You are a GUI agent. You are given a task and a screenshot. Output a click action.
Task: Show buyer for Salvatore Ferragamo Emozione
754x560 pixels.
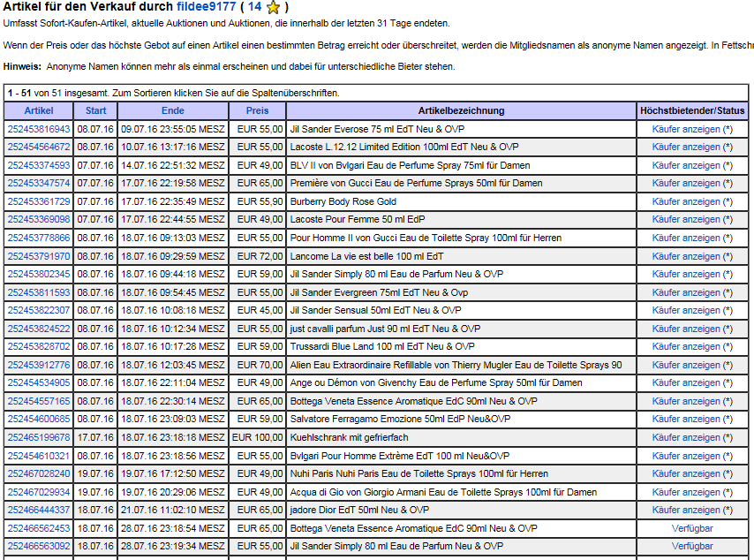686,419
